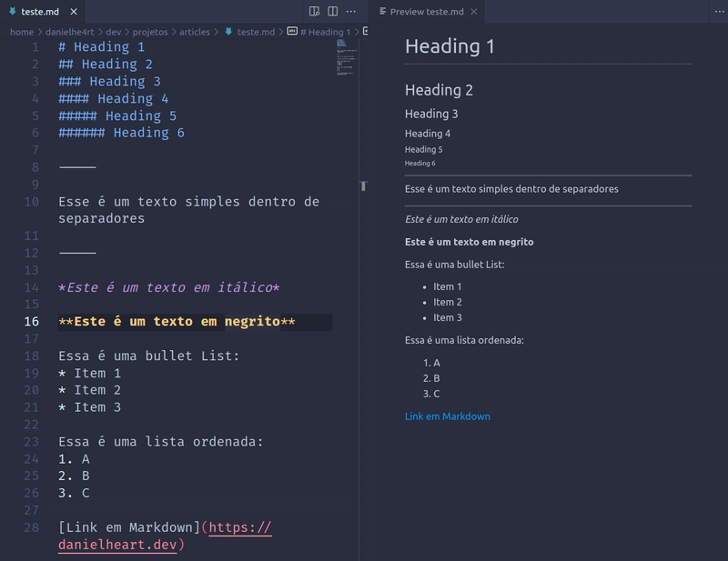
Task: Click line number 28 in the editor gutter
Action: click(32, 527)
